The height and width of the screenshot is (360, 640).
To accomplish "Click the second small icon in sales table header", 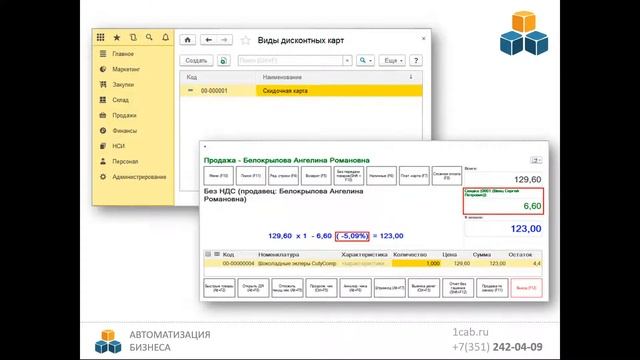I will point(217,254).
